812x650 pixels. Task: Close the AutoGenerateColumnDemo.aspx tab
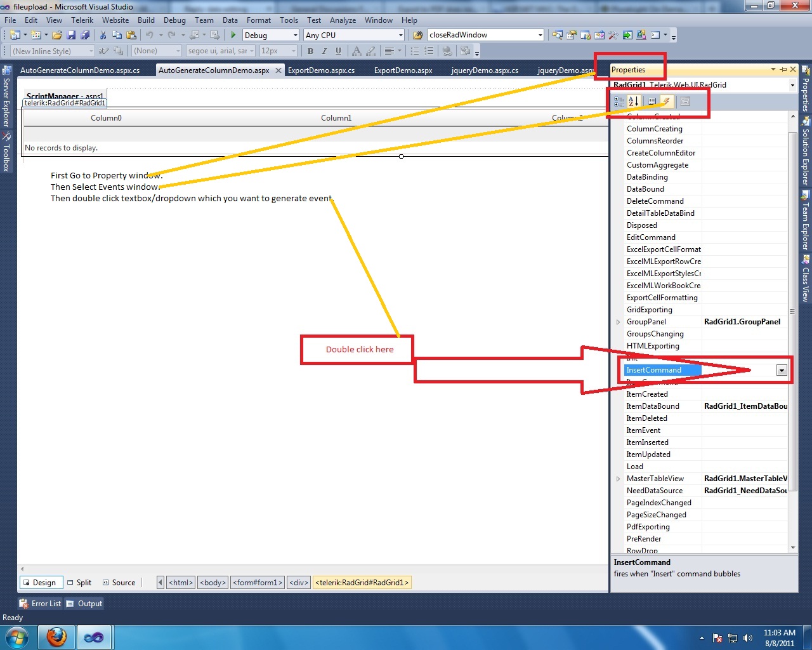pos(278,70)
